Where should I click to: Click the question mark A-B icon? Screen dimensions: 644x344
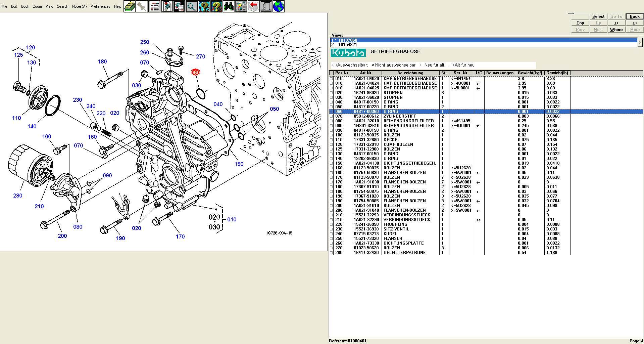tap(216, 6)
